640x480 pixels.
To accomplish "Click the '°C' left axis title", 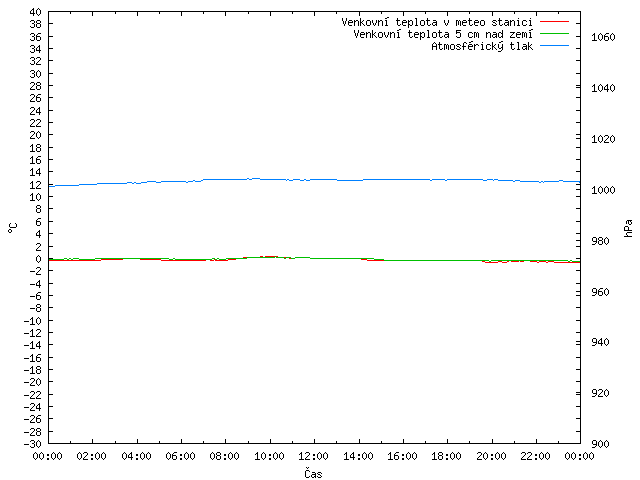I will click(x=13, y=228).
